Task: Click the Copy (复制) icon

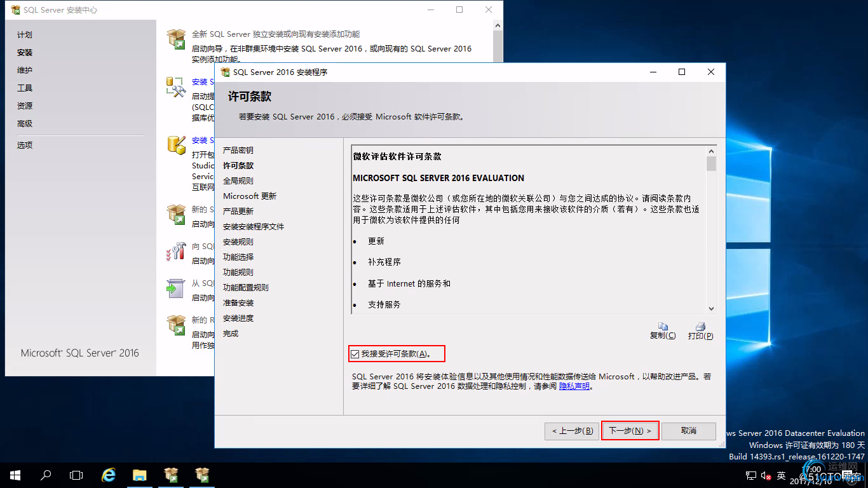Action: [663, 326]
